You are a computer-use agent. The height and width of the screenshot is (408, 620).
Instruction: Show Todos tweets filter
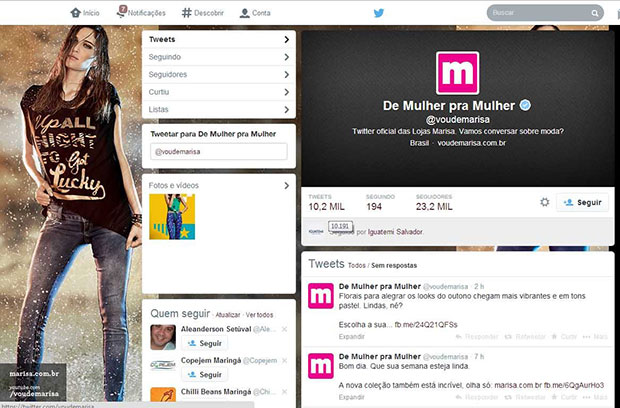click(357, 266)
